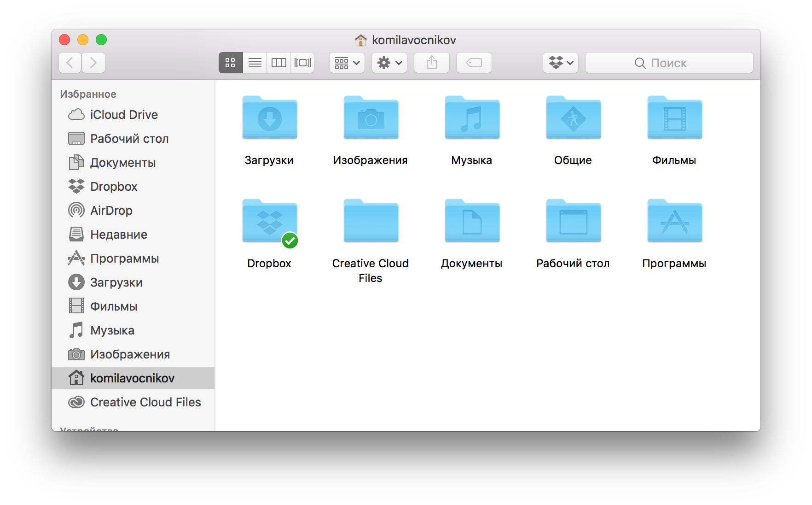Click the Edit Tags toolbar button
812x505 pixels.
pos(474,63)
